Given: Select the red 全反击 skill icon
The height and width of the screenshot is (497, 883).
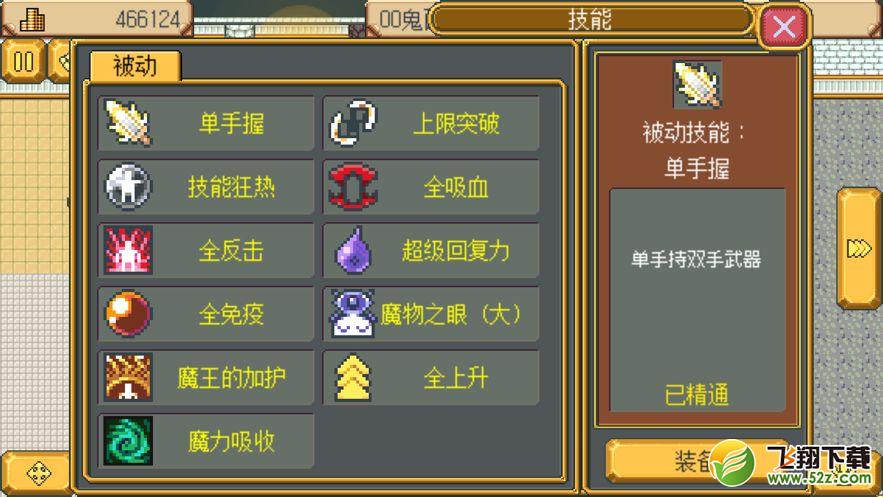Looking at the screenshot, I should coord(128,250).
